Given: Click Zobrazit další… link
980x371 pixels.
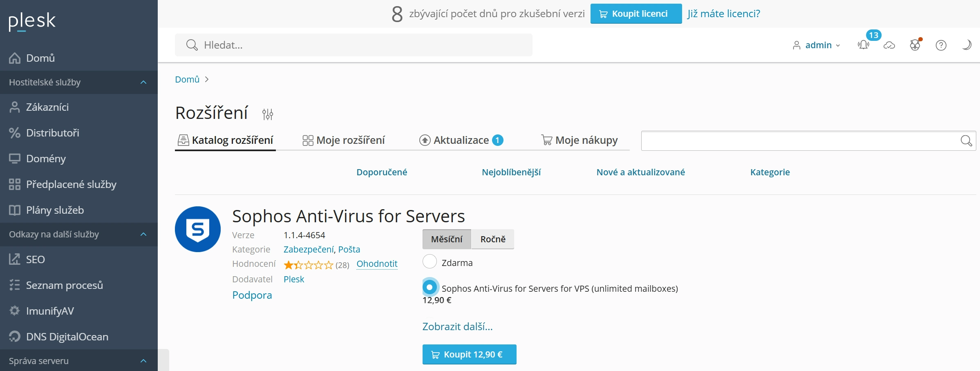Looking at the screenshot, I should (457, 326).
